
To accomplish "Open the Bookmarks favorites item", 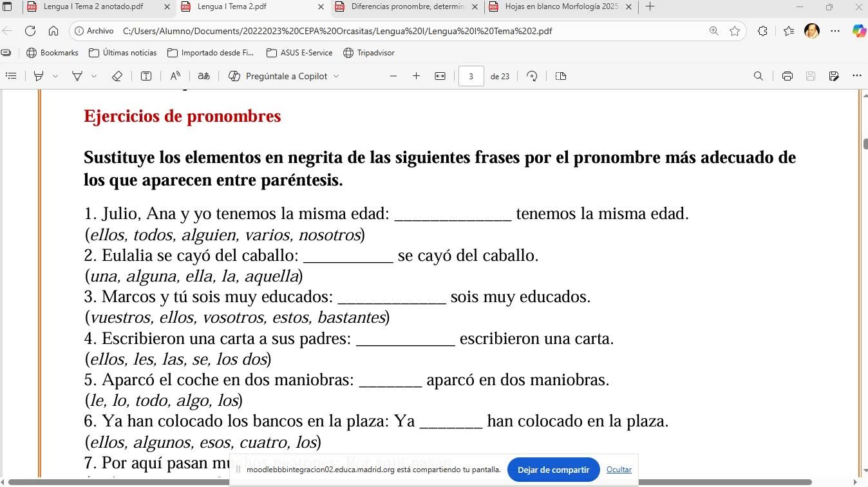I will pyautogui.click(x=52, y=53).
